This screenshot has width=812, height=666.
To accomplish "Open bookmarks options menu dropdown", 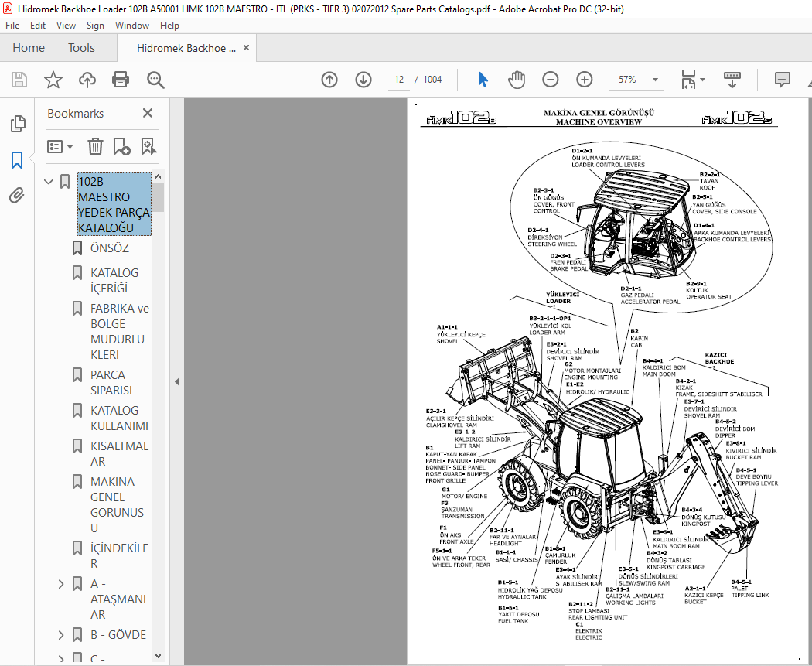I will point(60,146).
